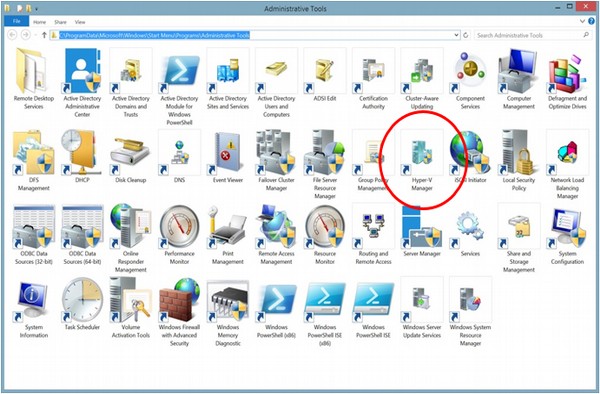Launch Task Scheduler
This screenshot has width=600, height=394.
point(82,304)
